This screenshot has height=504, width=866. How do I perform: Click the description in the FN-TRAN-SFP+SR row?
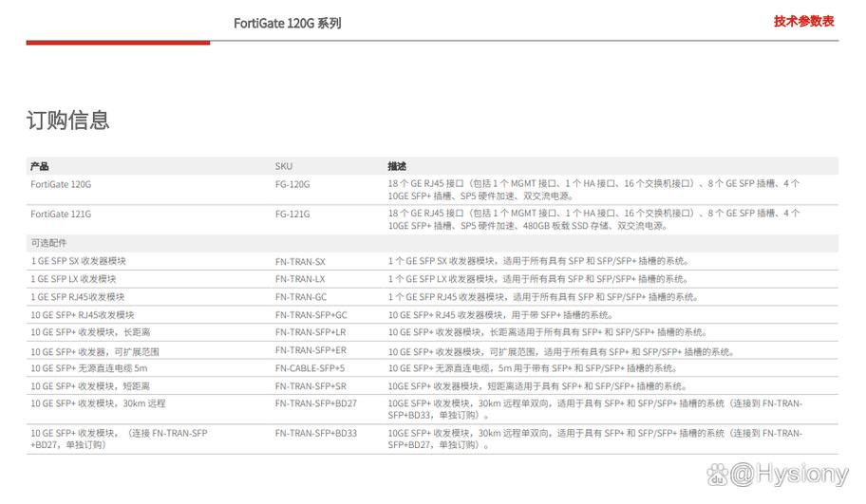pos(537,386)
